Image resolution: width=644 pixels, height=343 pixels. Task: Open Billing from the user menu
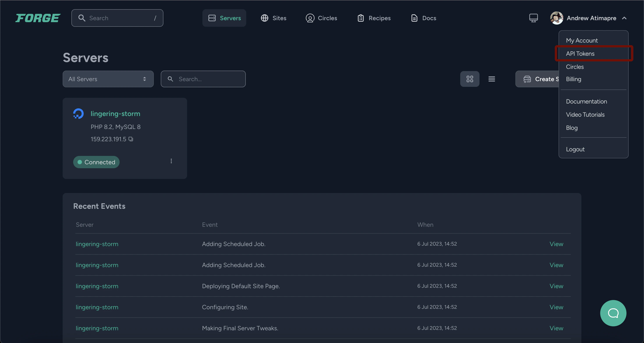[573, 79]
